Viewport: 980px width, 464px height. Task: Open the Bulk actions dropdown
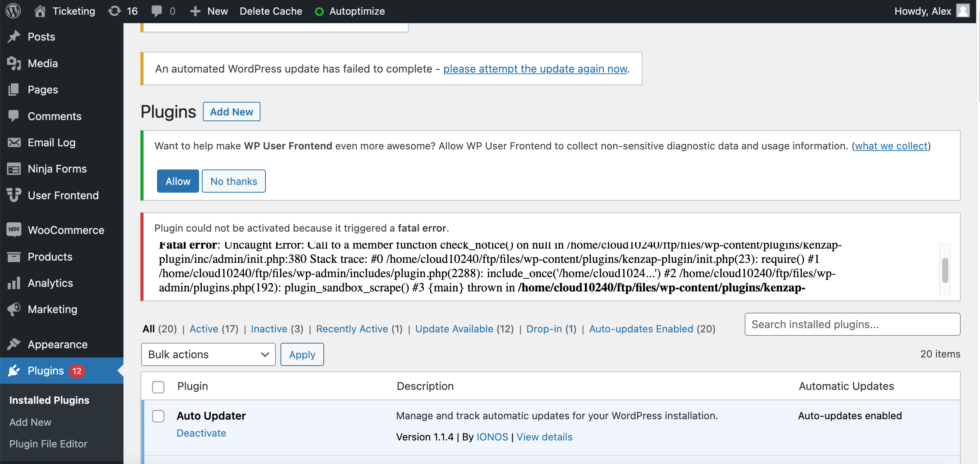208,354
